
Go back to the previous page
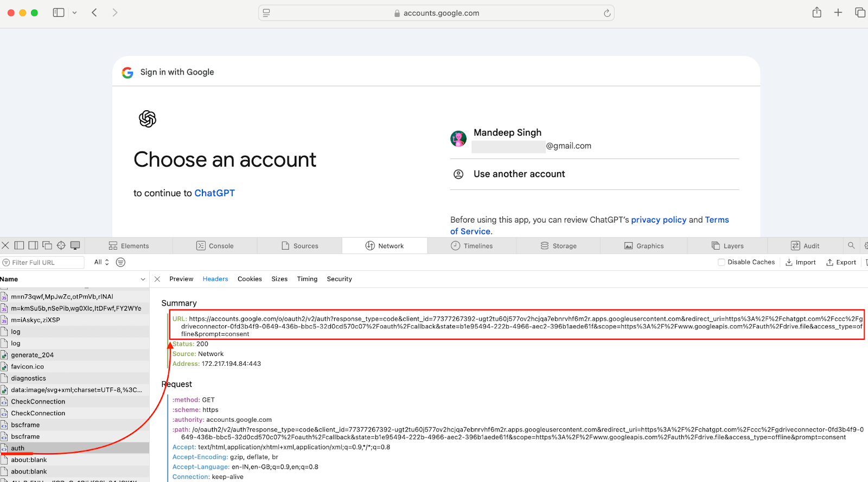coord(94,12)
